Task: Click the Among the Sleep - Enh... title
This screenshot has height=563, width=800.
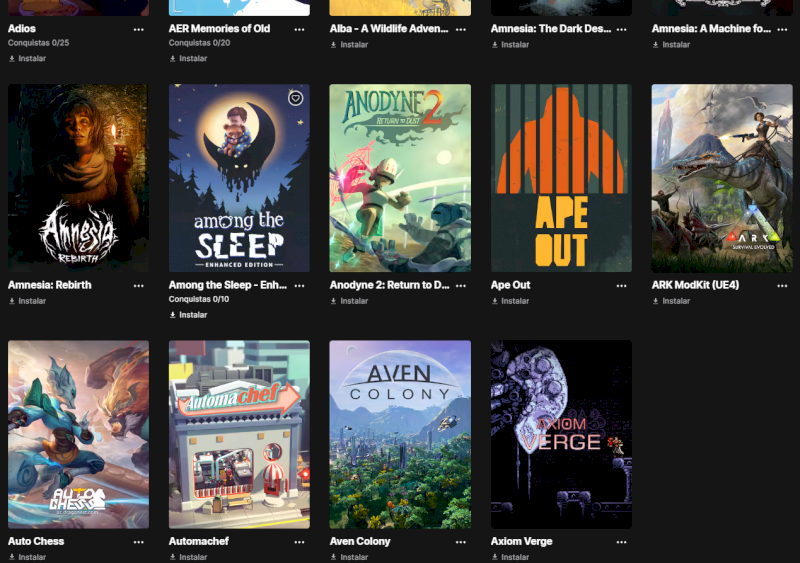Action: 228,285
